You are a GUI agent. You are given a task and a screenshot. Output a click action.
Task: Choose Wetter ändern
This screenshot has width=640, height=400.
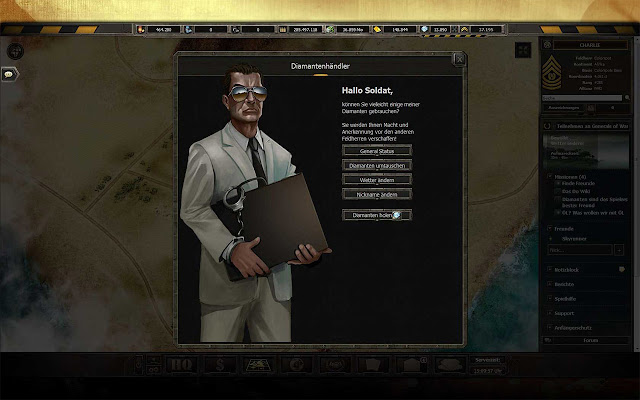[377, 180]
